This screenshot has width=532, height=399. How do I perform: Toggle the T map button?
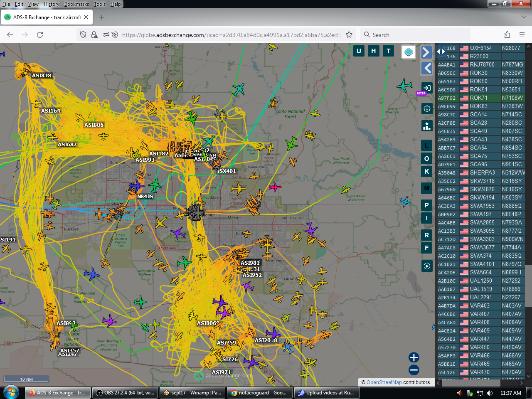tap(389, 51)
